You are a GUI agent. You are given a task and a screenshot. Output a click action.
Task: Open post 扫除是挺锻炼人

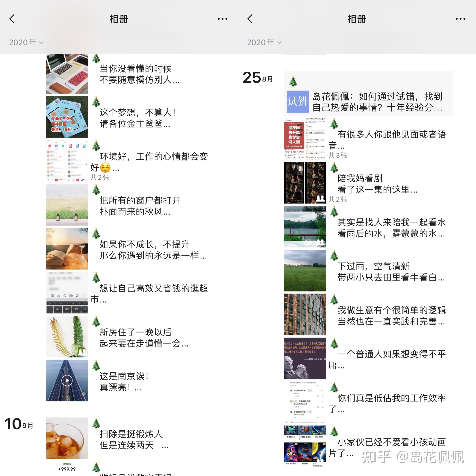point(134,440)
